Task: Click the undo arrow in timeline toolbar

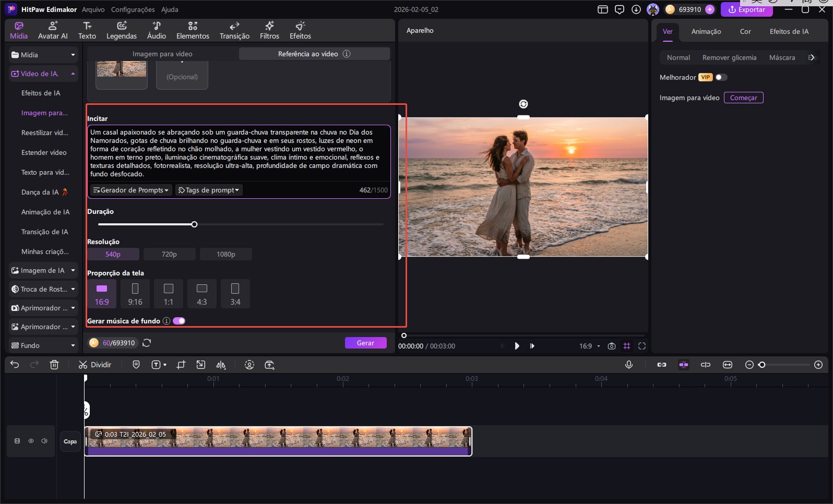Action: tap(15, 365)
